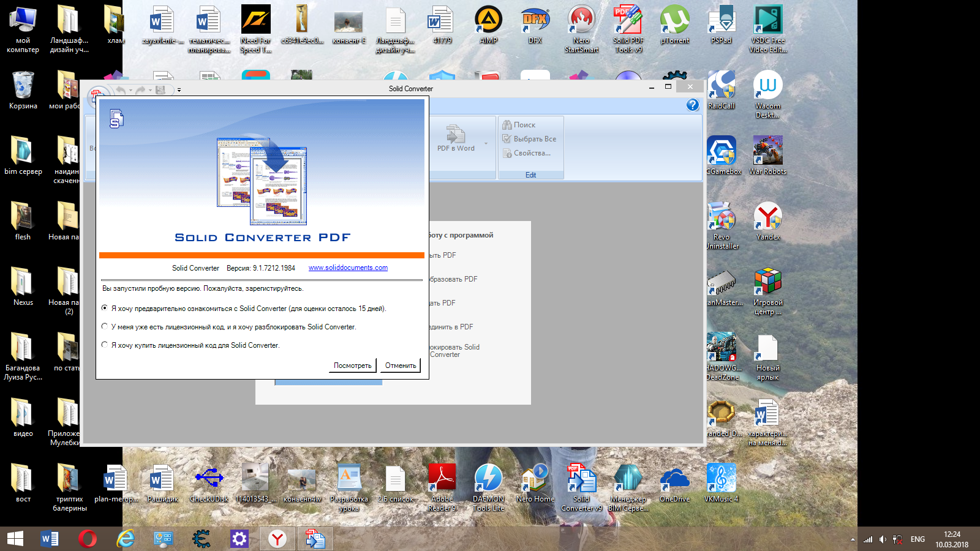980x551 pixels.
Task: Open Revo Uninstaller desktop shortcut
Action: click(721, 225)
